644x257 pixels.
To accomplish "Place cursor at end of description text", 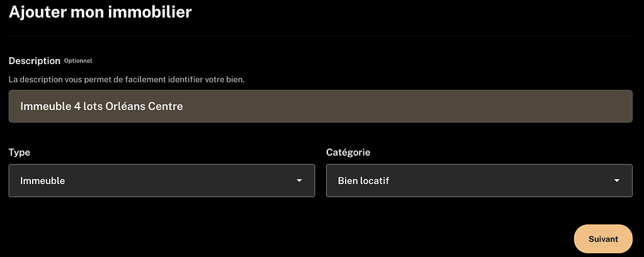I will [183, 106].
